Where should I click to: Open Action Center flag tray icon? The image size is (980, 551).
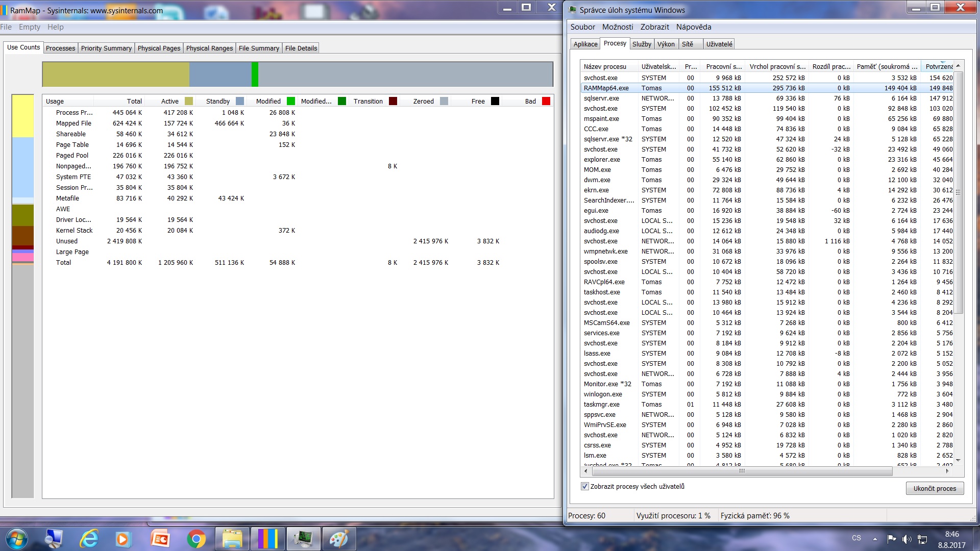tap(892, 539)
